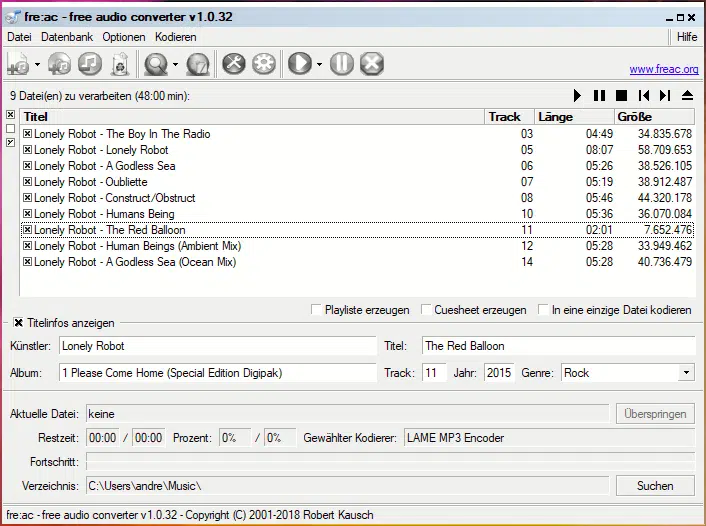Open the Kodieren menu

pos(176,37)
